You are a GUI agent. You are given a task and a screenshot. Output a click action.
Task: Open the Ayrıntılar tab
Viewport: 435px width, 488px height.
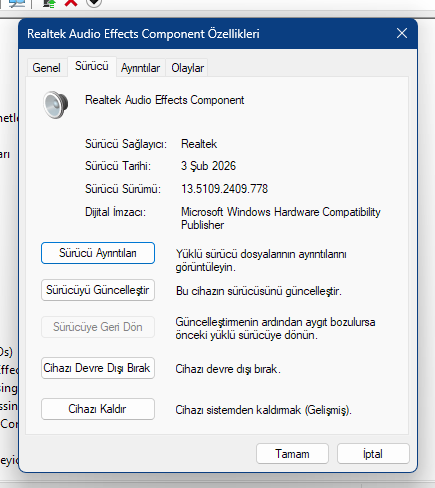(140, 68)
